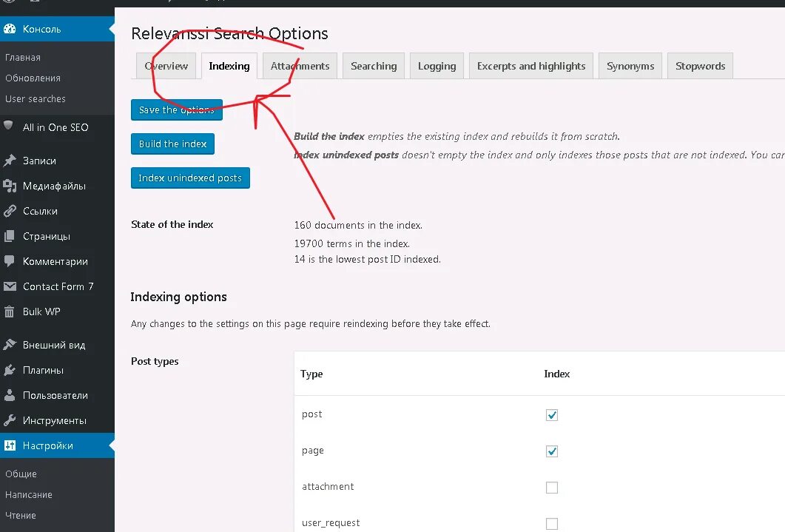
Task: Click the 'Post types' label
Action: pos(155,361)
